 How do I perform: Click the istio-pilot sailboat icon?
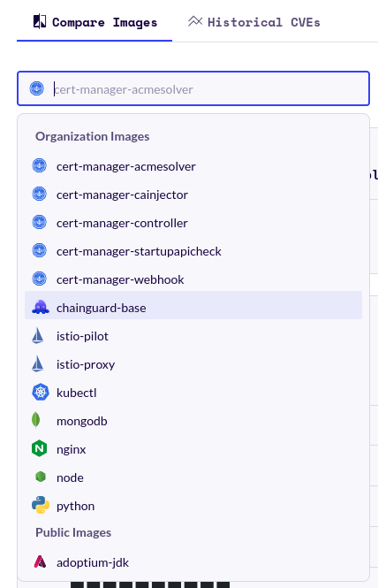[x=37, y=336]
